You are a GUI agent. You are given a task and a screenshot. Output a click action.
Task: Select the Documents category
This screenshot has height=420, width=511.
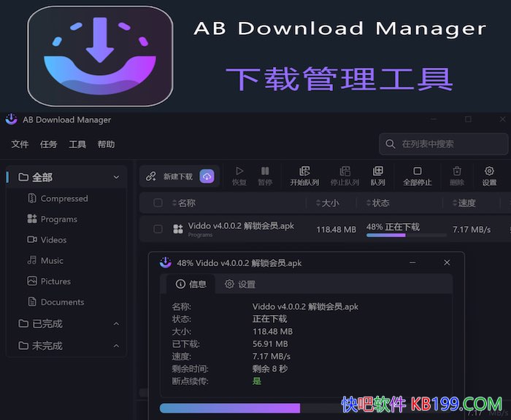pos(56,302)
